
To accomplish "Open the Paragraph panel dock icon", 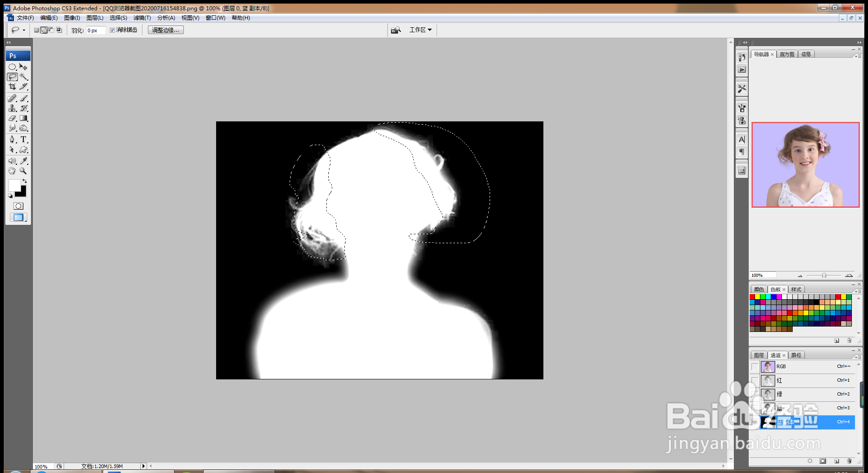I will (742, 152).
